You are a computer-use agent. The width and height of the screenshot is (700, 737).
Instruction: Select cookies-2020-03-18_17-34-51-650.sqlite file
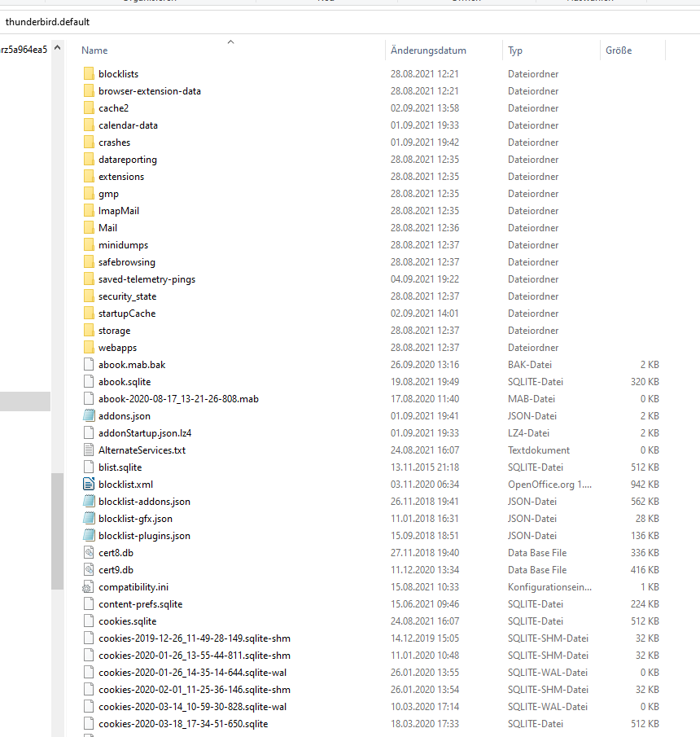pos(183,724)
